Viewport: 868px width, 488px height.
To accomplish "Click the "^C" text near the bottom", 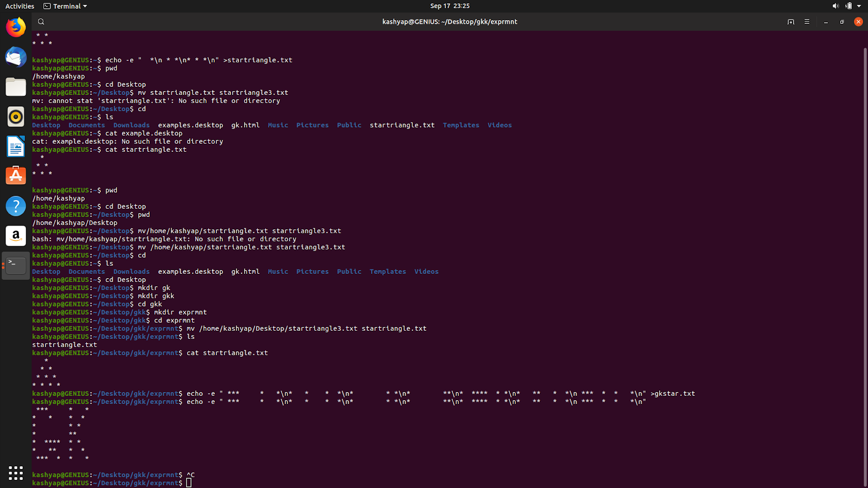I will point(190,475).
